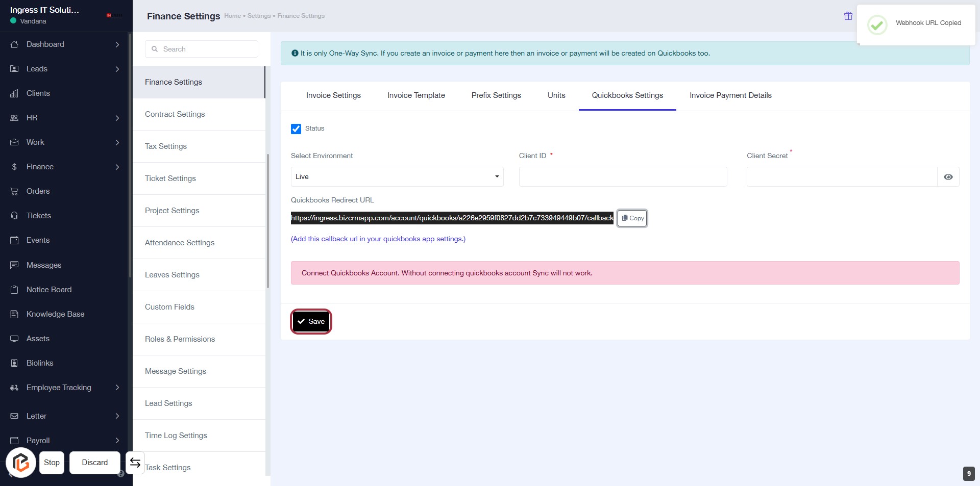980x486 pixels.
Task: Open the Prefix Settings tab
Action: point(496,95)
